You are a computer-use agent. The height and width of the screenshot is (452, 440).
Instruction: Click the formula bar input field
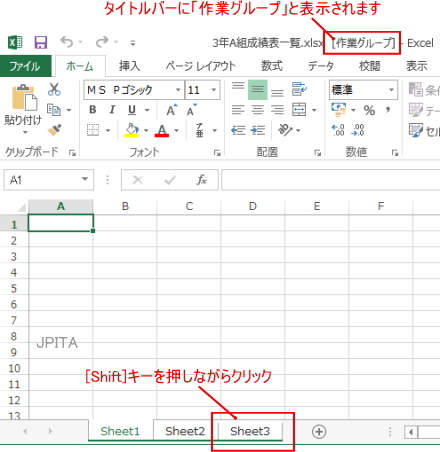331,180
